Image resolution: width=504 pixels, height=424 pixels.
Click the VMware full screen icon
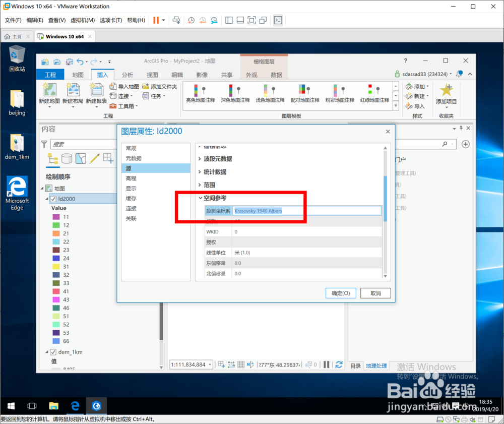pos(251,20)
